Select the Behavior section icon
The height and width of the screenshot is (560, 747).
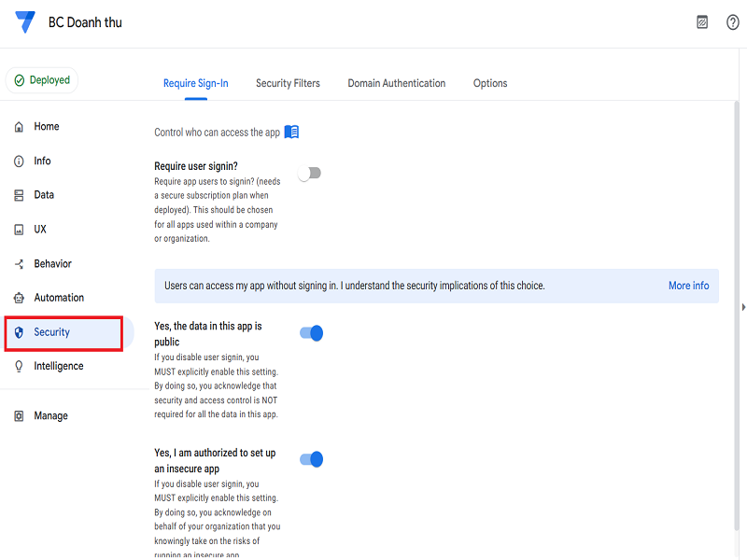point(20,263)
